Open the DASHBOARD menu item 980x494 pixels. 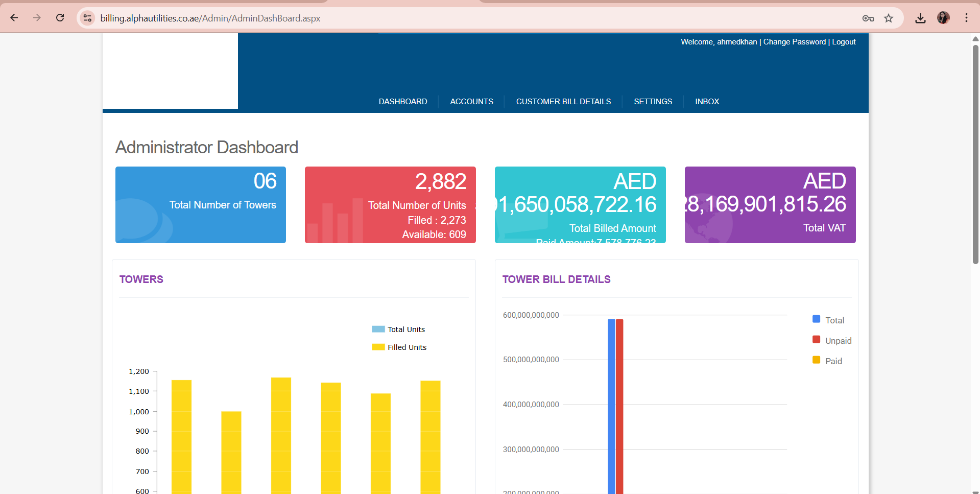[403, 102]
